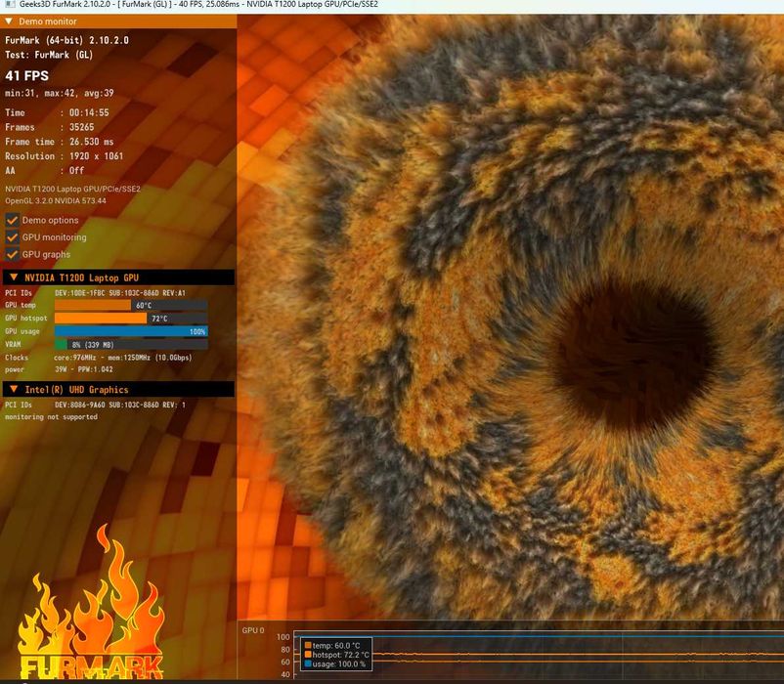Viewport: 784px width, 684px height.
Task: Click the Resolution '1920 x 1061' value
Action: click(x=96, y=156)
